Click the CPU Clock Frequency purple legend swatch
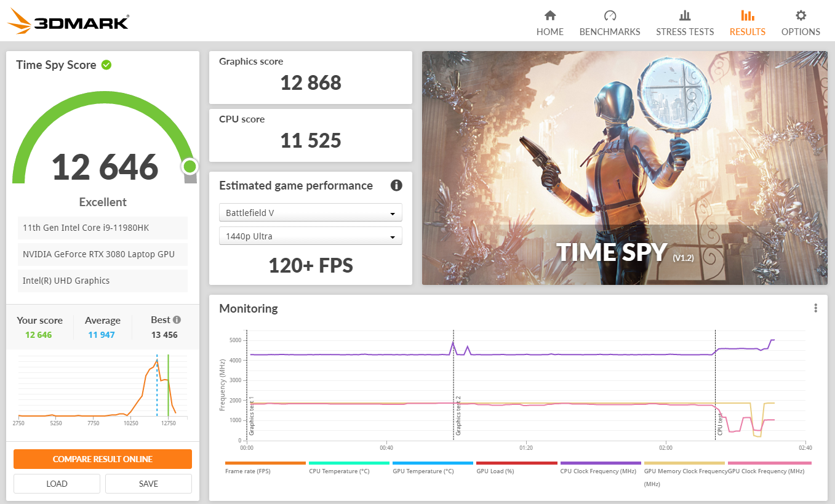Image resolution: width=835 pixels, height=504 pixels. (600, 463)
